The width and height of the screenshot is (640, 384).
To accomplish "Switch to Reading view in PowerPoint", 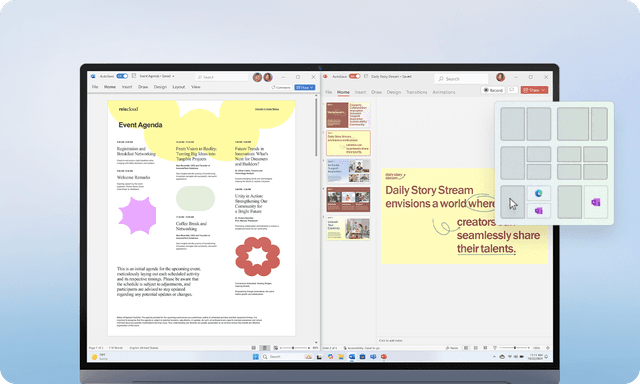I will pyautogui.click(x=485, y=348).
